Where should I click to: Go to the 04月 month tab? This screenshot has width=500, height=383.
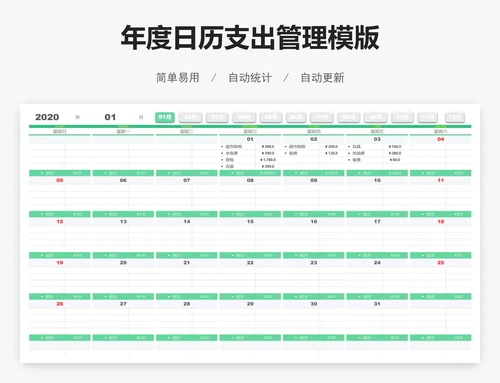(244, 117)
